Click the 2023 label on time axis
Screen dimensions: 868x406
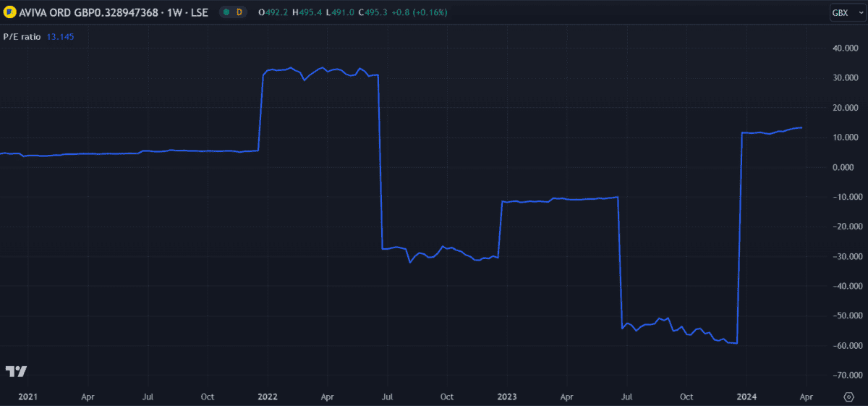coord(507,397)
